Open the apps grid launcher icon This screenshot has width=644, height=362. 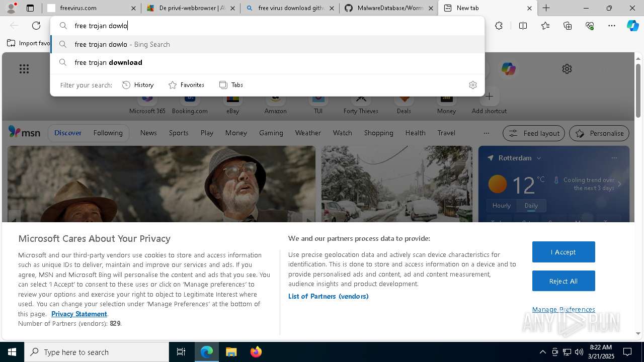24,69
